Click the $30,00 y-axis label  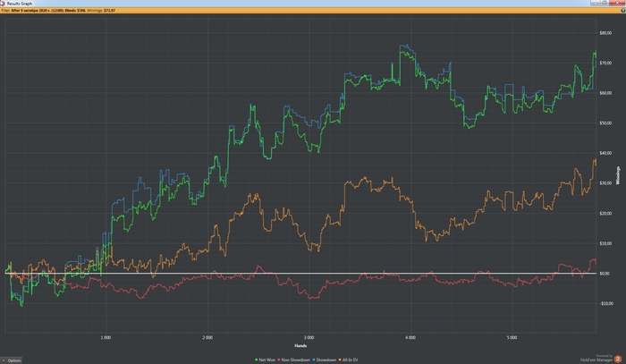point(605,183)
